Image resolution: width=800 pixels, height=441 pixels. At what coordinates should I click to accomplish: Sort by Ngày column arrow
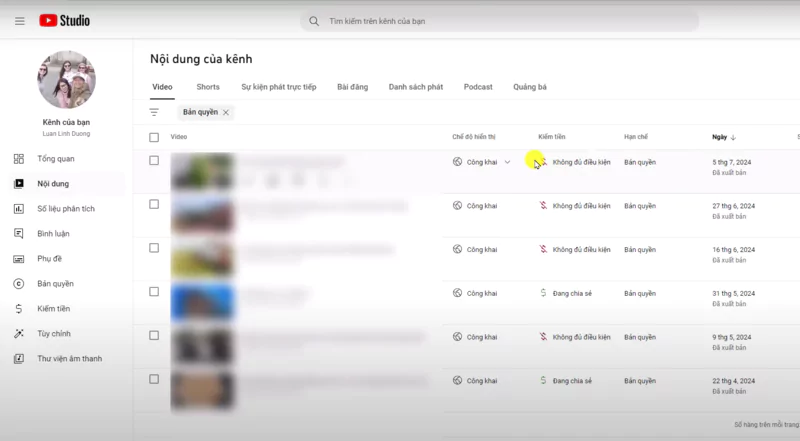pos(733,137)
